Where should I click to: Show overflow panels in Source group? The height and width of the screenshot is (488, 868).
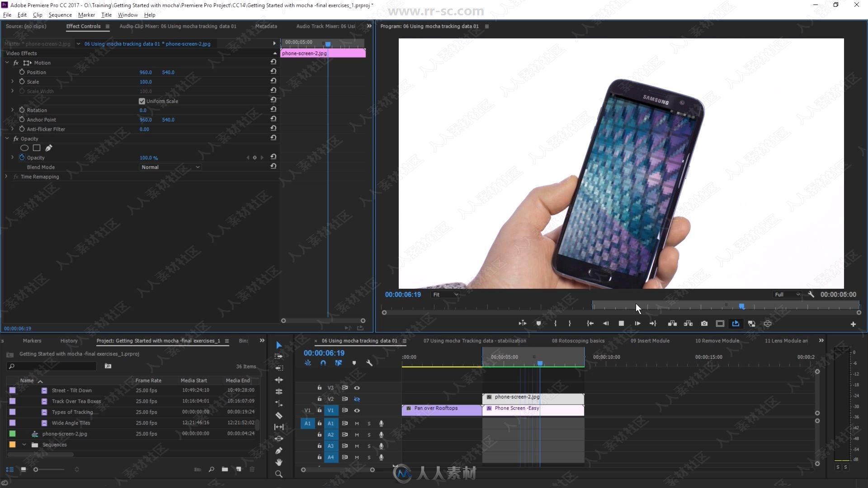tap(369, 26)
